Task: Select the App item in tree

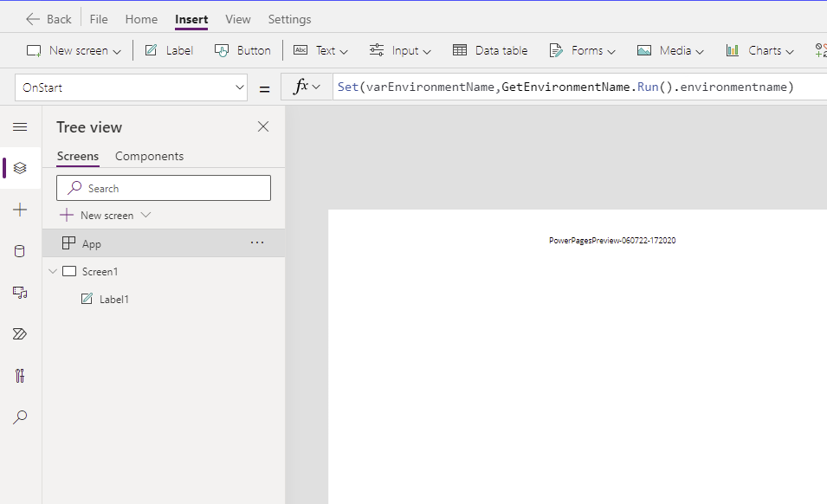Action: (x=164, y=243)
